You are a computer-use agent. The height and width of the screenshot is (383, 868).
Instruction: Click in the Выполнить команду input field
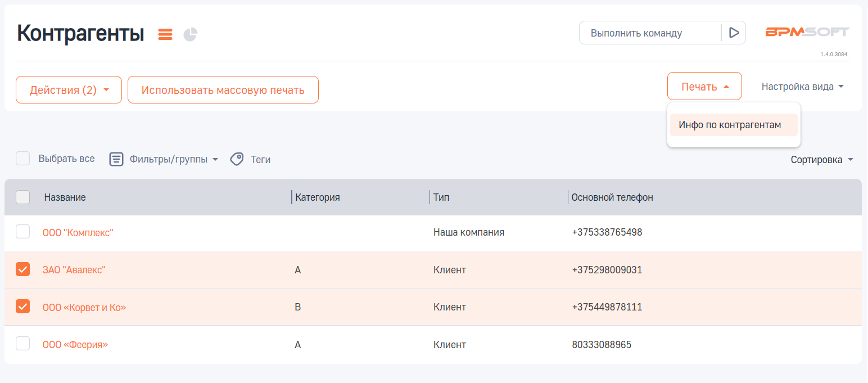pos(649,33)
